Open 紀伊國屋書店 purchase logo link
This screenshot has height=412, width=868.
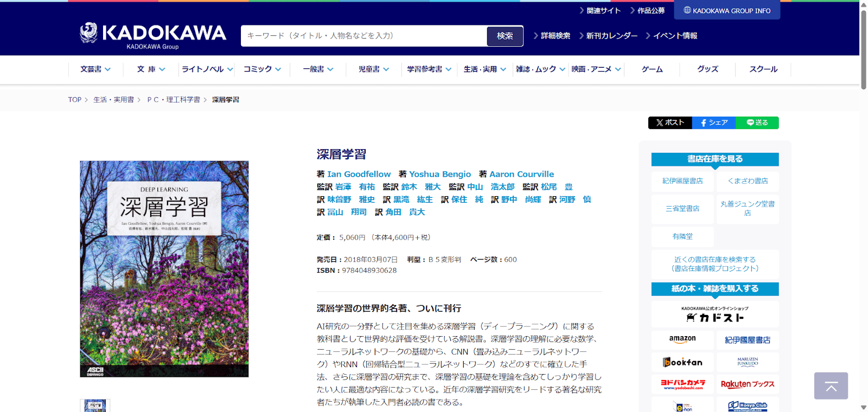pyautogui.click(x=748, y=340)
